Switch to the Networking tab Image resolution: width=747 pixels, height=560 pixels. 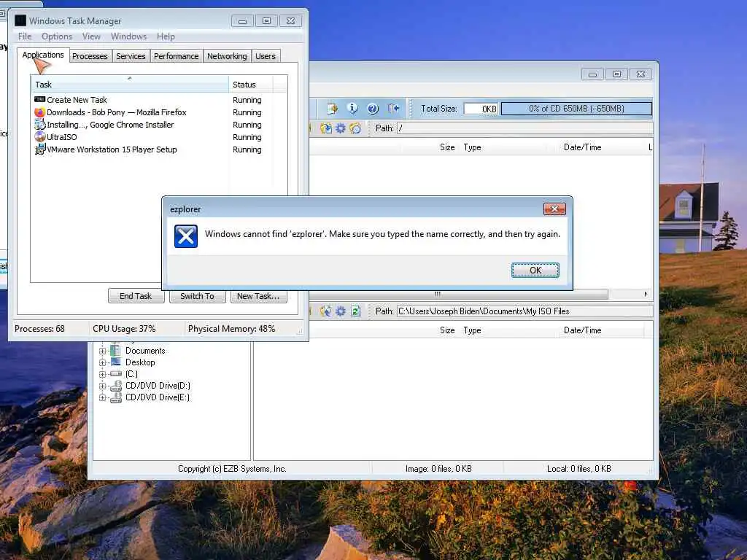click(227, 56)
